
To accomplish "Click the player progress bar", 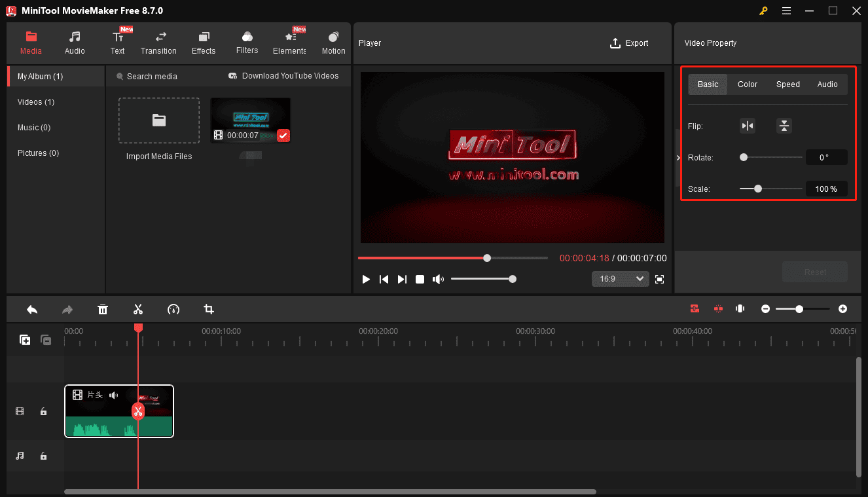I will click(453, 258).
